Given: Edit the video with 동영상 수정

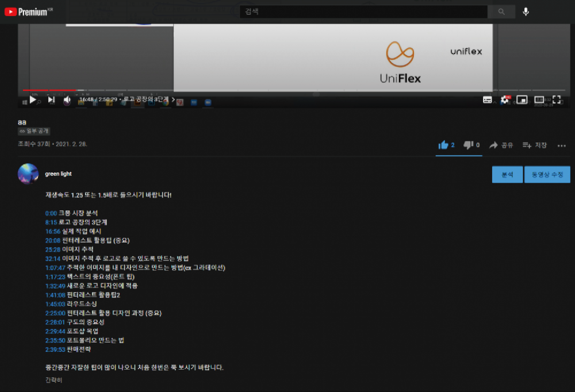Looking at the screenshot, I should pyautogui.click(x=547, y=175).
